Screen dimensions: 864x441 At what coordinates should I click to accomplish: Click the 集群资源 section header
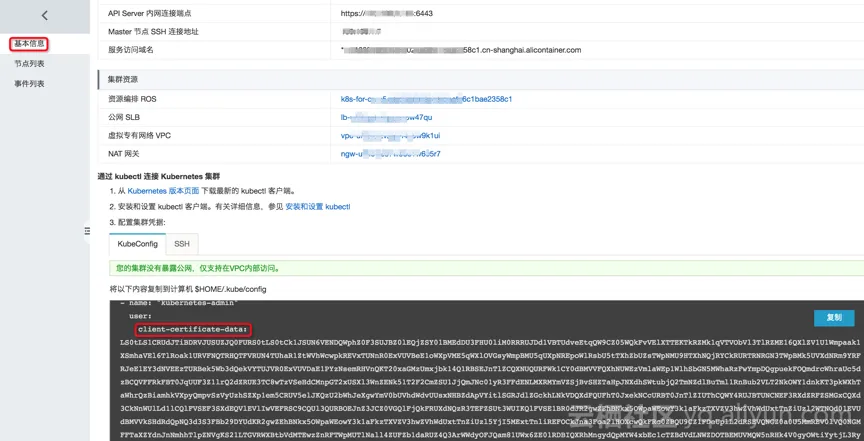pyautogui.click(x=481, y=79)
